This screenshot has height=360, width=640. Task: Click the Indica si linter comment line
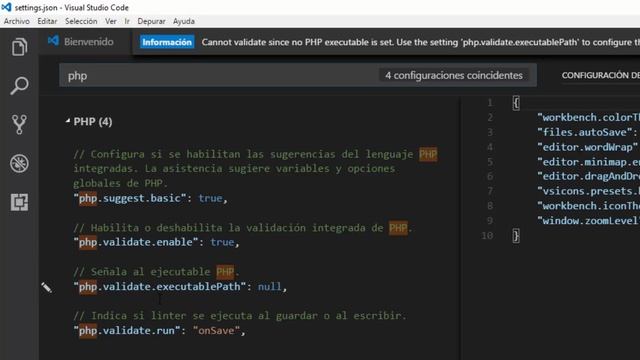point(240,316)
